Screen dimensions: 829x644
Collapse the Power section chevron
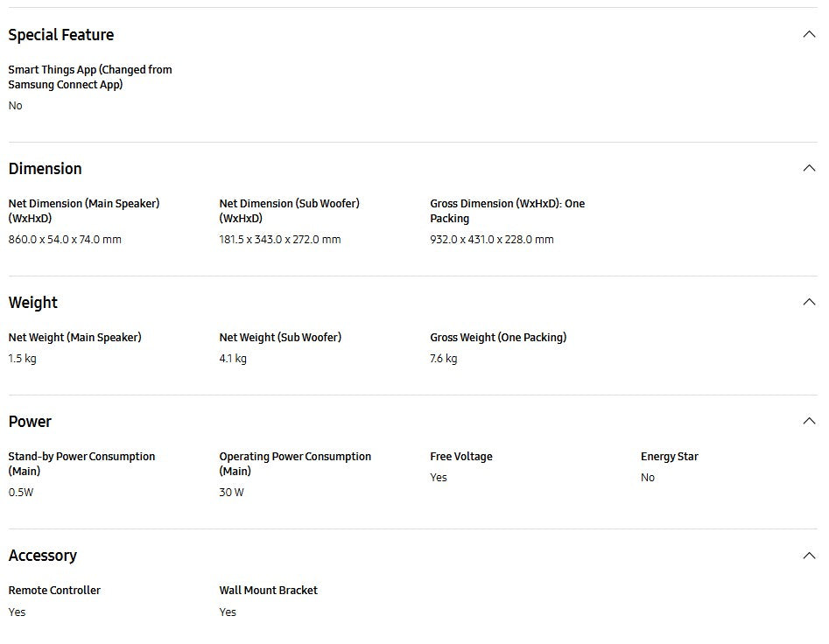pos(809,421)
